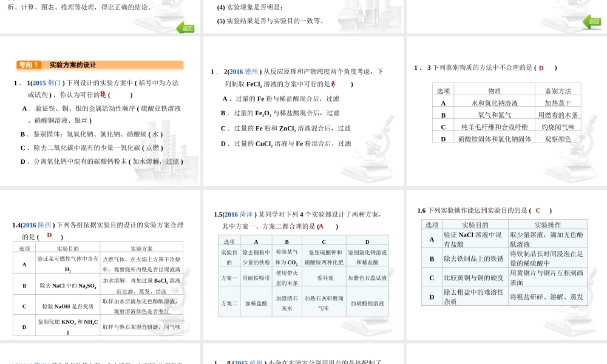Click the green 返回 arrow on the first slide

(x=186, y=28)
